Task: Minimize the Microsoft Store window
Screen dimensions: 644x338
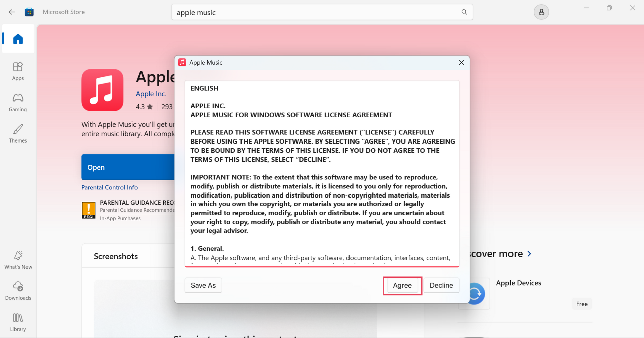Action: (x=586, y=8)
